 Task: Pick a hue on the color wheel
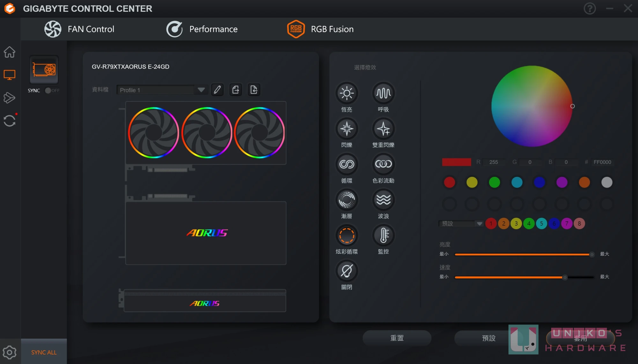pos(532,106)
